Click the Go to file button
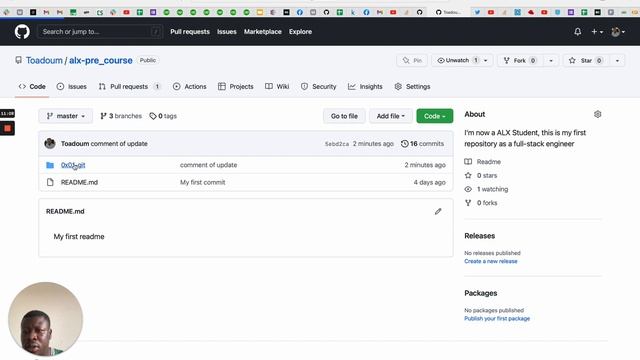Screen dimensions: 640x360 (344, 116)
